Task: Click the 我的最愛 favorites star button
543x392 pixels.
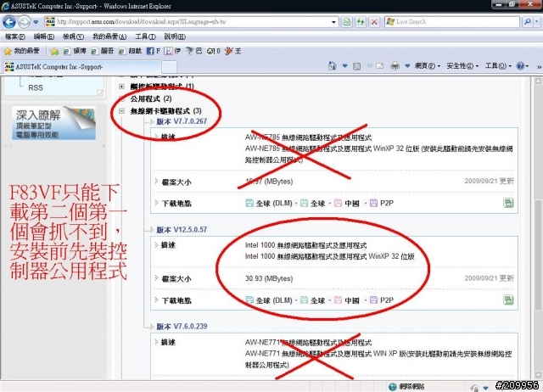Action: point(22,51)
